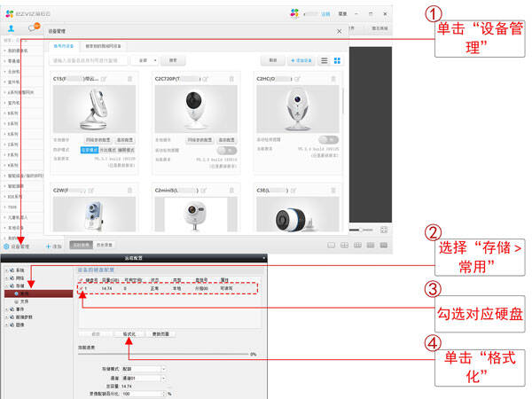Adjust the slider below the video panel

[361, 230]
